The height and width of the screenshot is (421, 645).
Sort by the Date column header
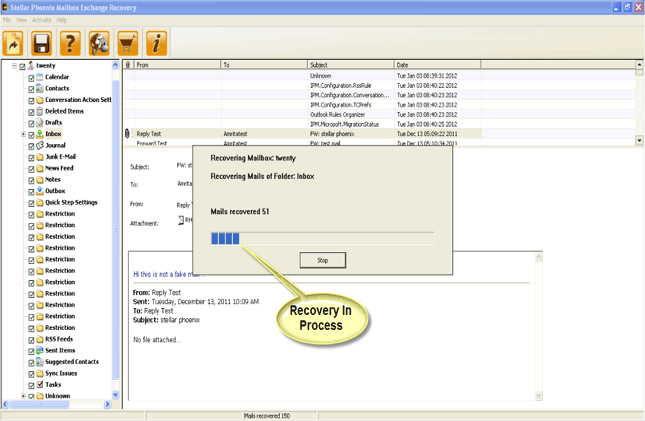(x=437, y=65)
